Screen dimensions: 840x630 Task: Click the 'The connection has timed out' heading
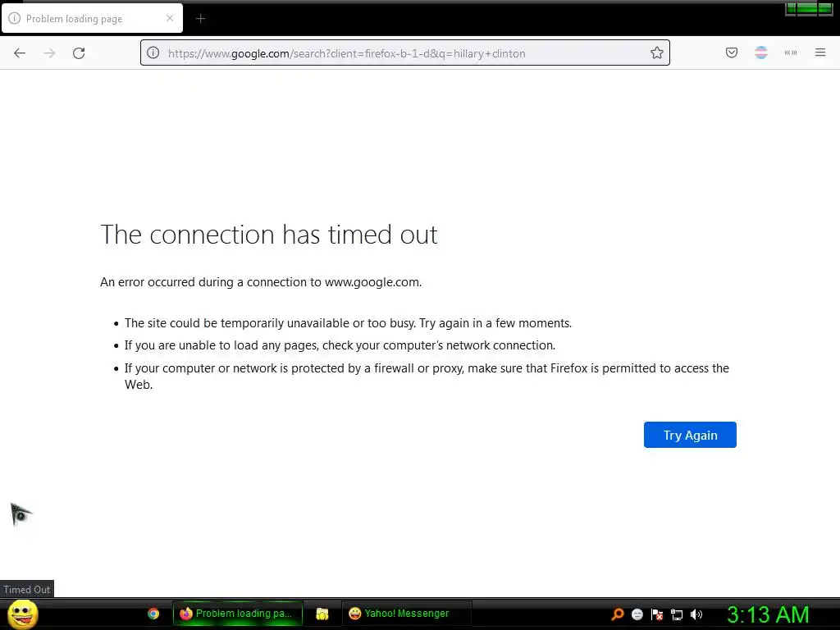point(269,235)
